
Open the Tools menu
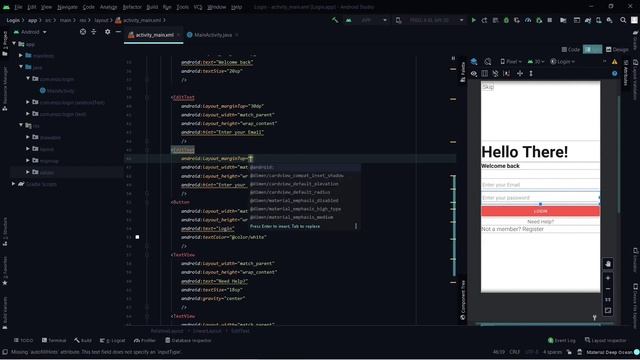[x=182, y=7]
